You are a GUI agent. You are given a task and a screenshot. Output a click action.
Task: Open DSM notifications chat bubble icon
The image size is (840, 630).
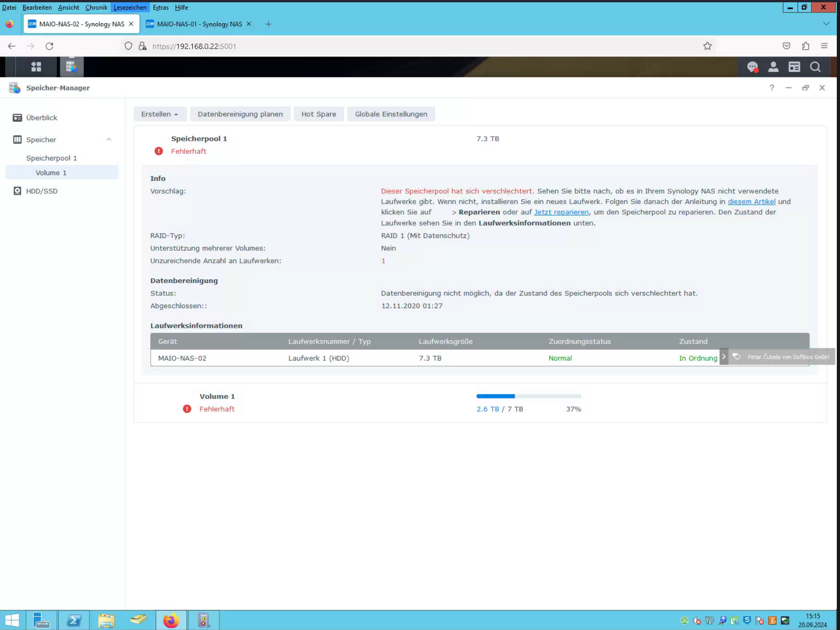point(752,67)
